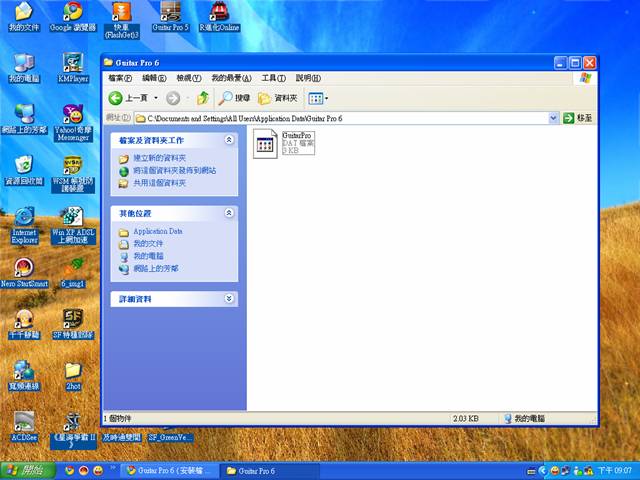Select the 我的文件 desktop icon
This screenshot has height=480, width=640.
click(24, 17)
